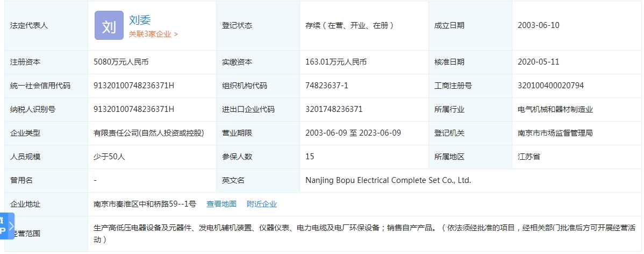Click 查看地图 to view the map
The height and width of the screenshot is (254, 644).
pos(221,204)
